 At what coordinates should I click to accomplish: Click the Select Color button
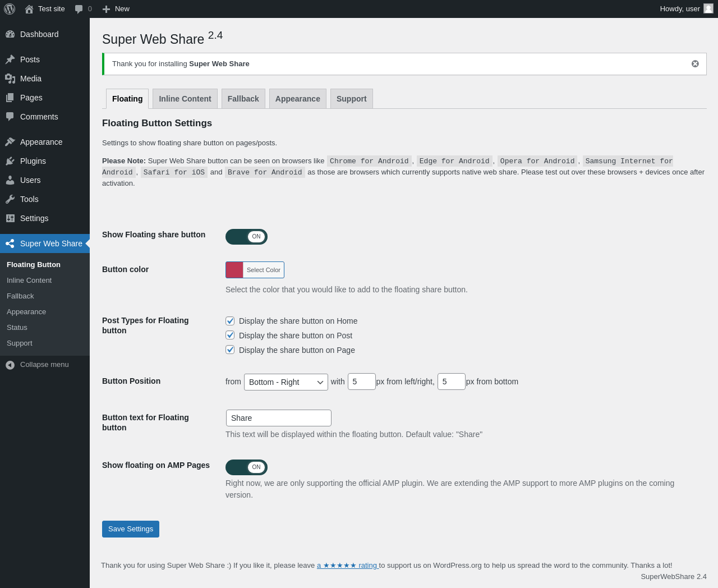pyautogui.click(x=264, y=270)
